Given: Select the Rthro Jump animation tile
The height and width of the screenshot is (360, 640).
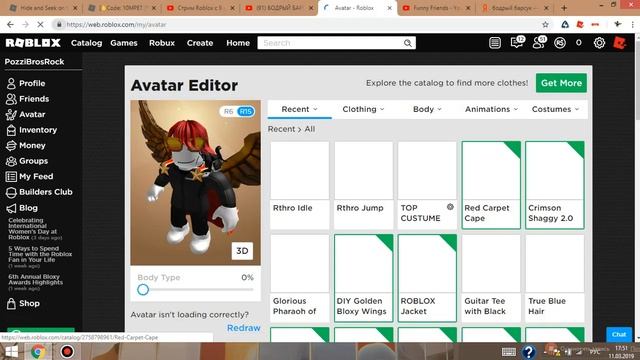Looking at the screenshot, I should pyautogui.click(x=363, y=185).
